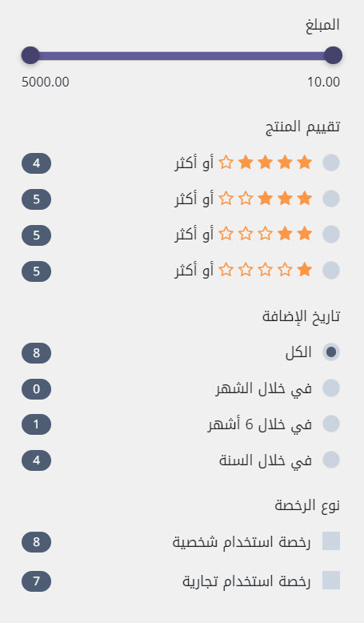This screenshot has height=623, width=364.
Task: Choose the في خلال السنة radio option
Action: click(x=330, y=460)
